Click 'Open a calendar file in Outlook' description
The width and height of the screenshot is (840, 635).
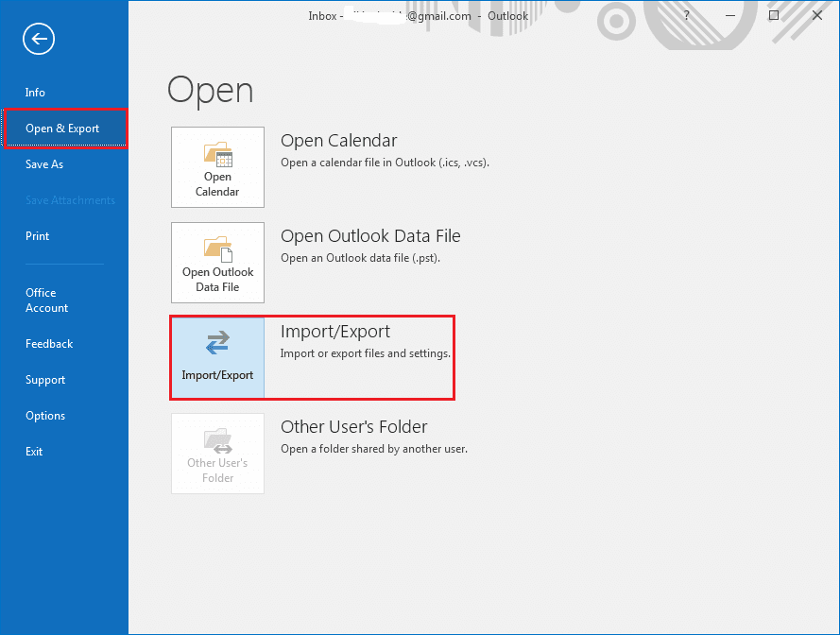[385, 163]
